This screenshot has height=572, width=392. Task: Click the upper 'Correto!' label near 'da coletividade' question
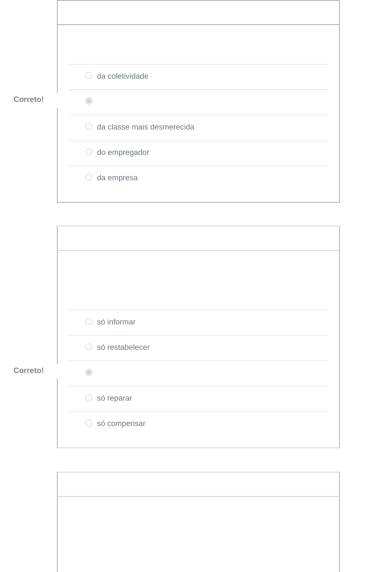coord(29,99)
